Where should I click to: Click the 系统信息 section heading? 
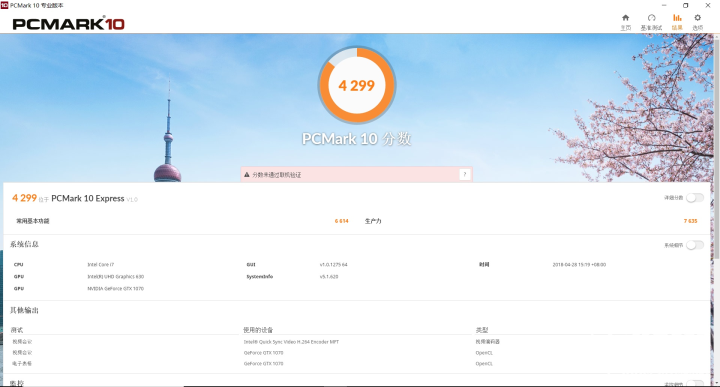(x=24, y=244)
